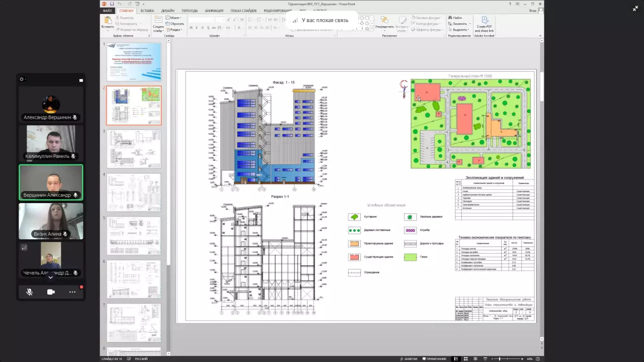
Task: Fit slide to current window icon
Action: click(x=539, y=359)
